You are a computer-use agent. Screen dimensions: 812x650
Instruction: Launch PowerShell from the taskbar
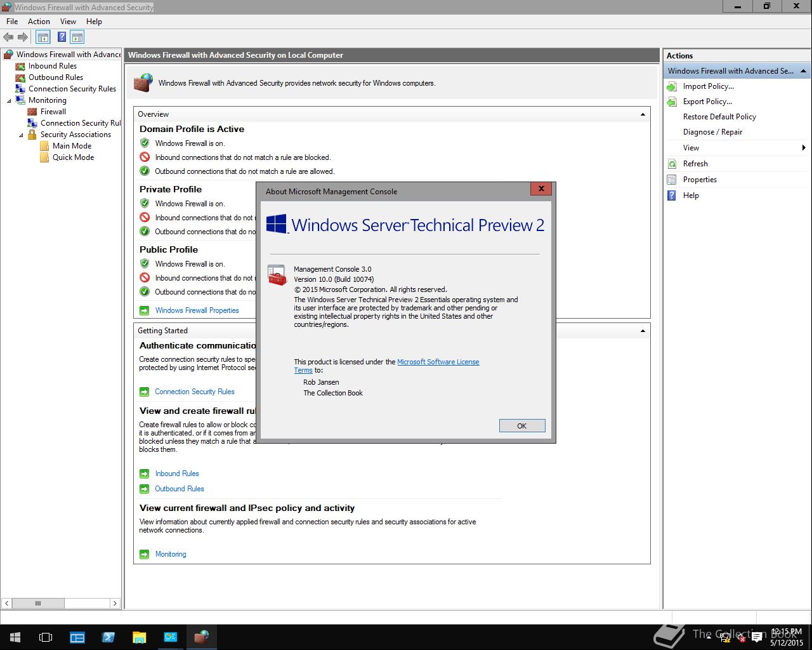coord(108,637)
